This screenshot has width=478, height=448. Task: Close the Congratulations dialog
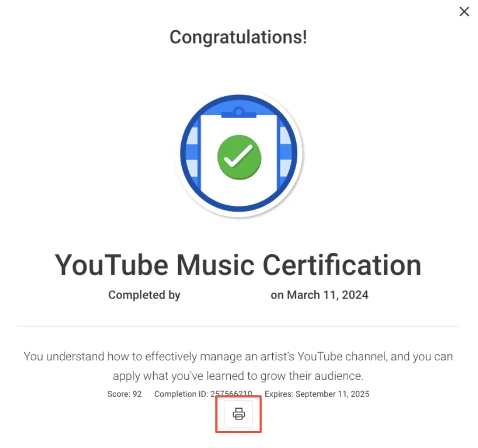(x=464, y=12)
